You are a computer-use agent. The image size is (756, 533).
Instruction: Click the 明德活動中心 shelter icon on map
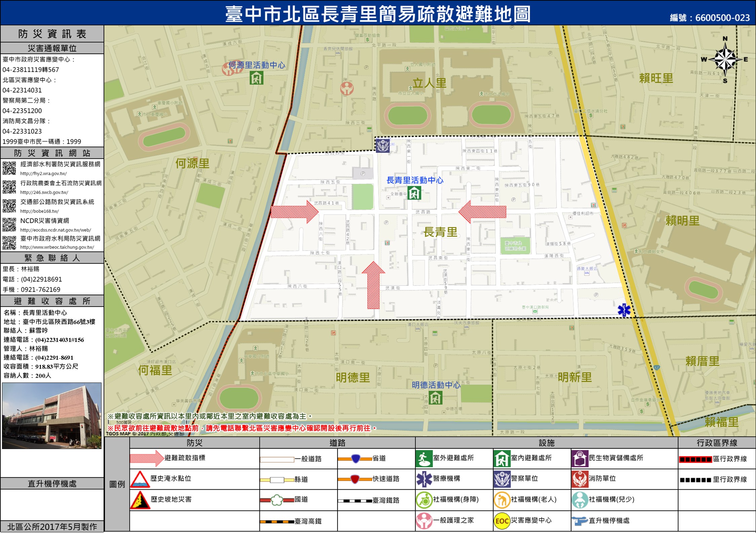click(x=435, y=398)
